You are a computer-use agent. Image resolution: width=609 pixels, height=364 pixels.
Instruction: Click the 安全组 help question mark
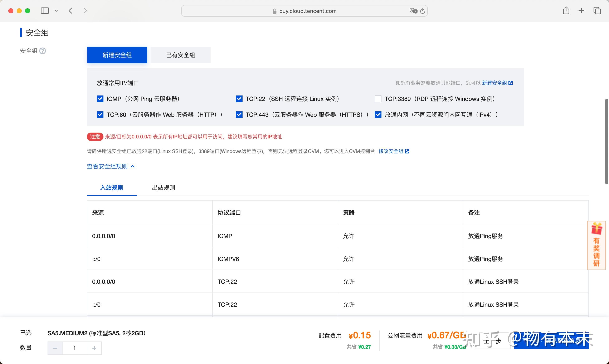[x=43, y=51]
